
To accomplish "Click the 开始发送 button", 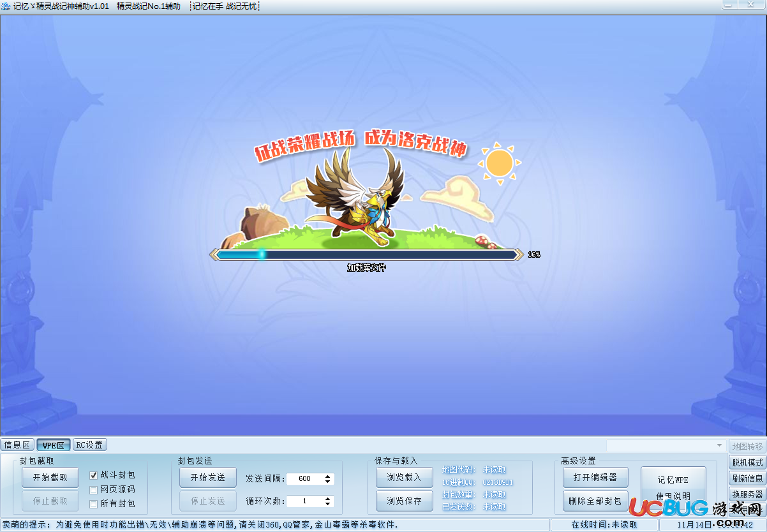I will (x=208, y=477).
